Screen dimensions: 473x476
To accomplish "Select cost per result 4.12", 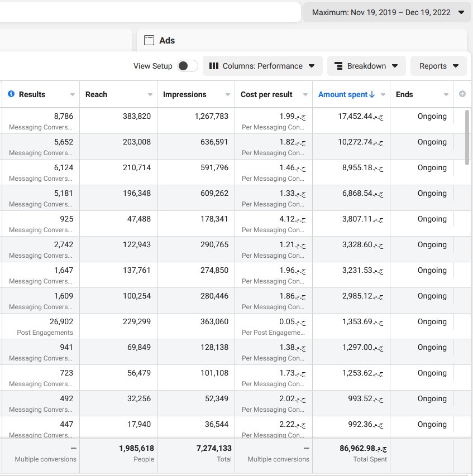I will 293,219.
